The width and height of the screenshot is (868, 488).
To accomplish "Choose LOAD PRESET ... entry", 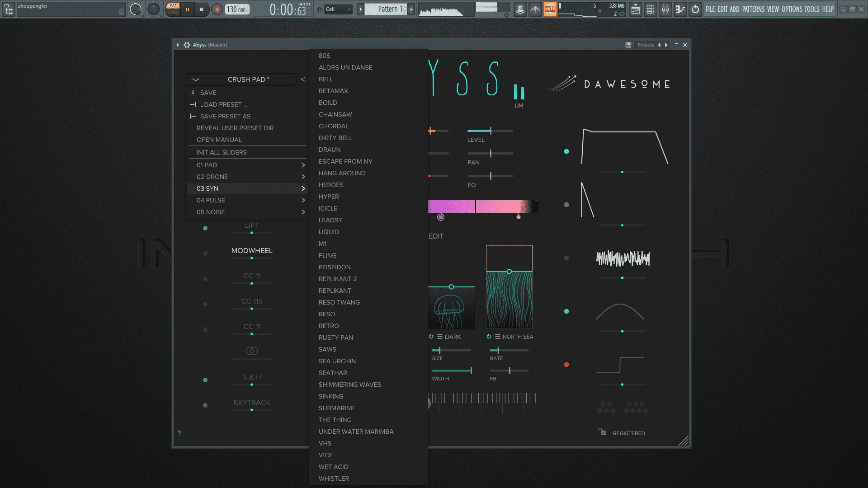I will pos(224,104).
